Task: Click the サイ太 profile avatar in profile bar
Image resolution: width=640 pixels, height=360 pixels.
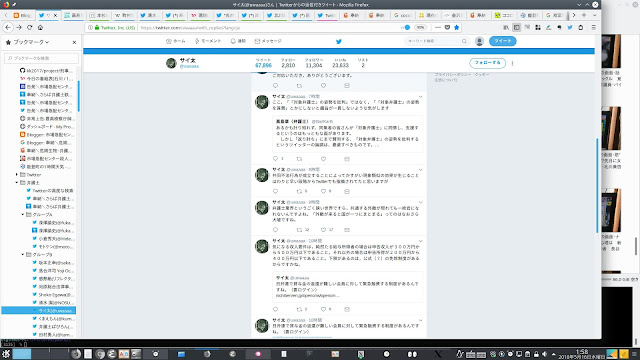Action: pyautogui.click(x=171, y=63)
